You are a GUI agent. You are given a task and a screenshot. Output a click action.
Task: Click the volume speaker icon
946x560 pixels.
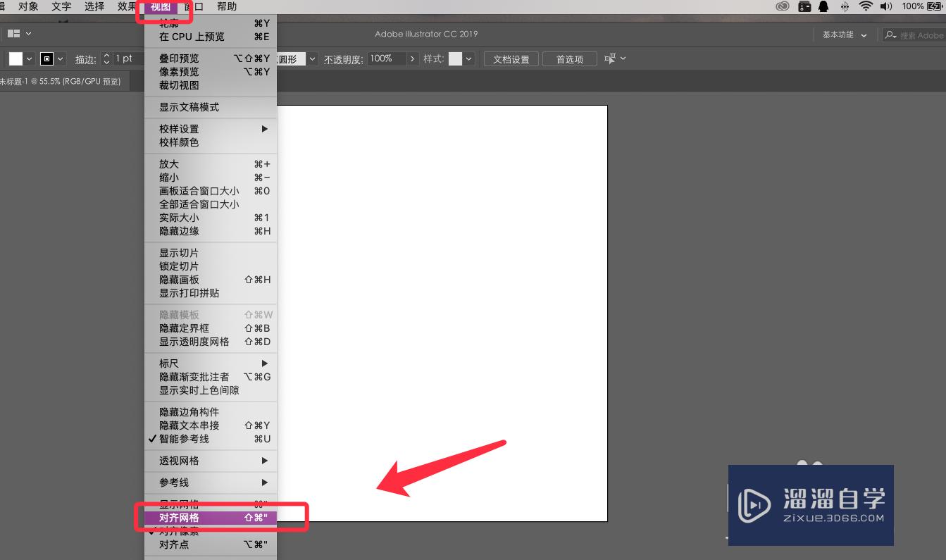886,6
